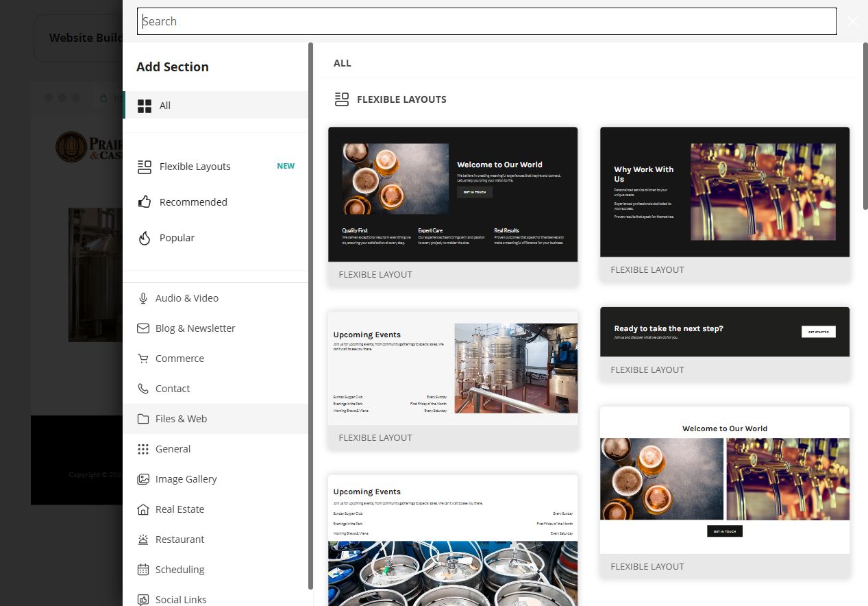The height and width of the screenshot is (606, 868).
Task: Click the All grid icon
Action: [145, 106]
